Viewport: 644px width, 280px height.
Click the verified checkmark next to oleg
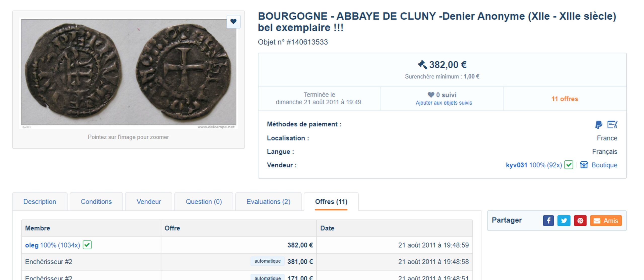coord(87,245)
